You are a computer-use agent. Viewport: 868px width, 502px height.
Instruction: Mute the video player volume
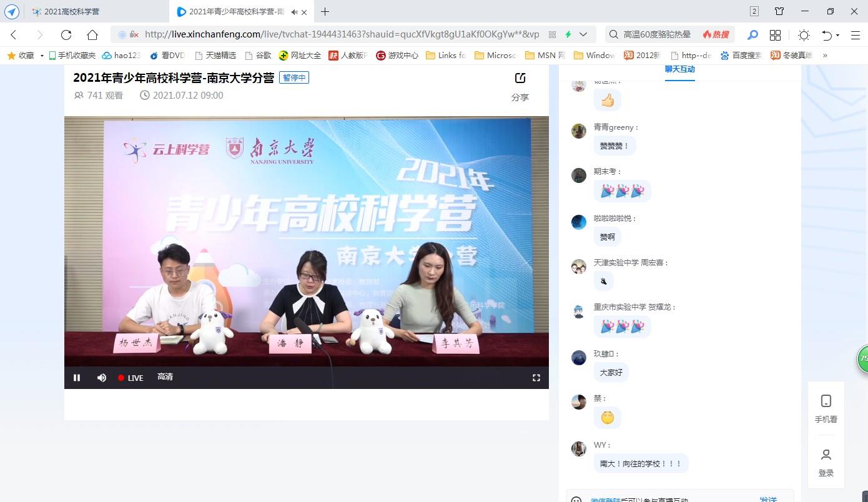101,378
